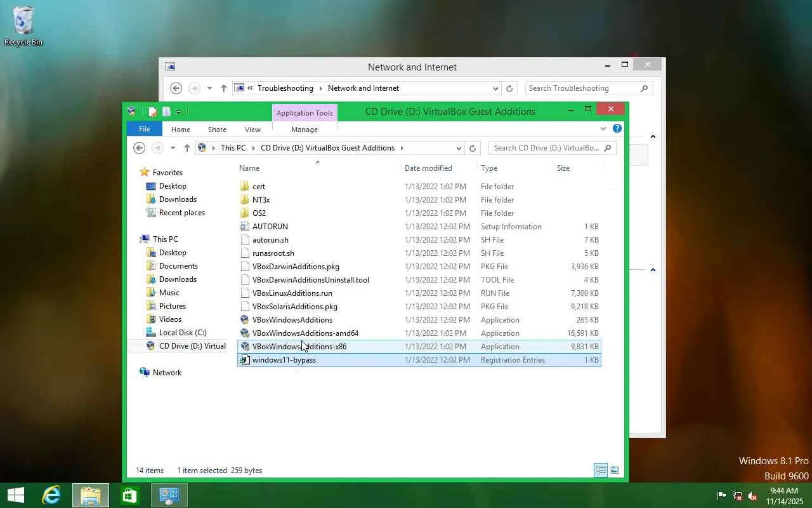The height and width of the screenshot is (508, 812).
Task: Go back in Network and Internet window
Action: click(x=176, y=88)
